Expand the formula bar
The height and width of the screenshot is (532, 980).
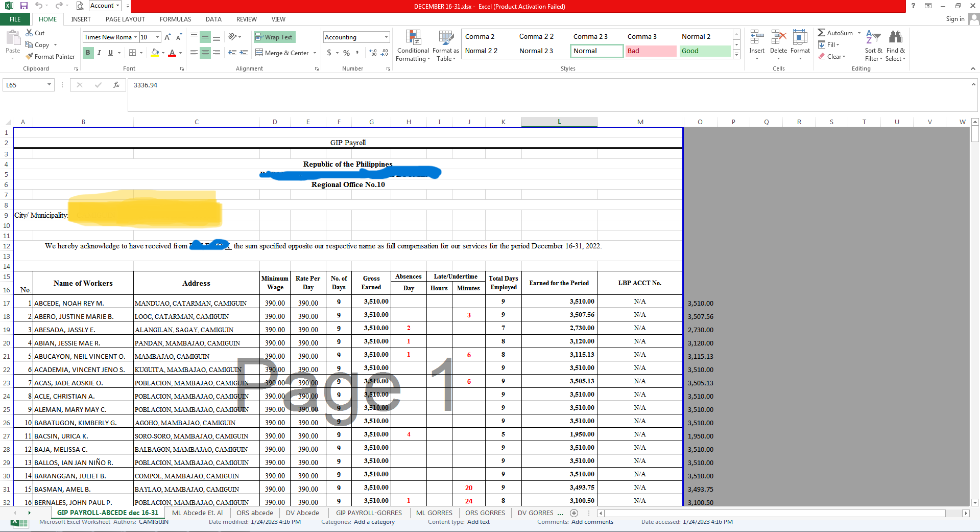point(973,84)
